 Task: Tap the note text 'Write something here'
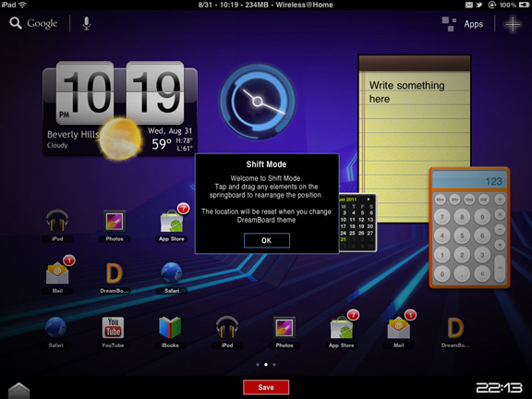click(x=406, y=92)
